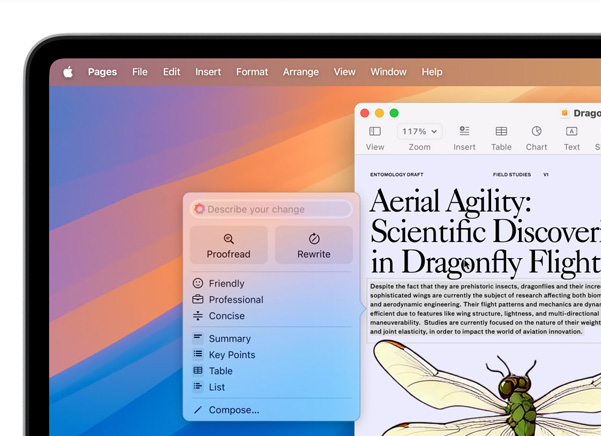Click the Text box toolbar icon
The width and height of the screenshot is (601, 436).
[571, 131]
